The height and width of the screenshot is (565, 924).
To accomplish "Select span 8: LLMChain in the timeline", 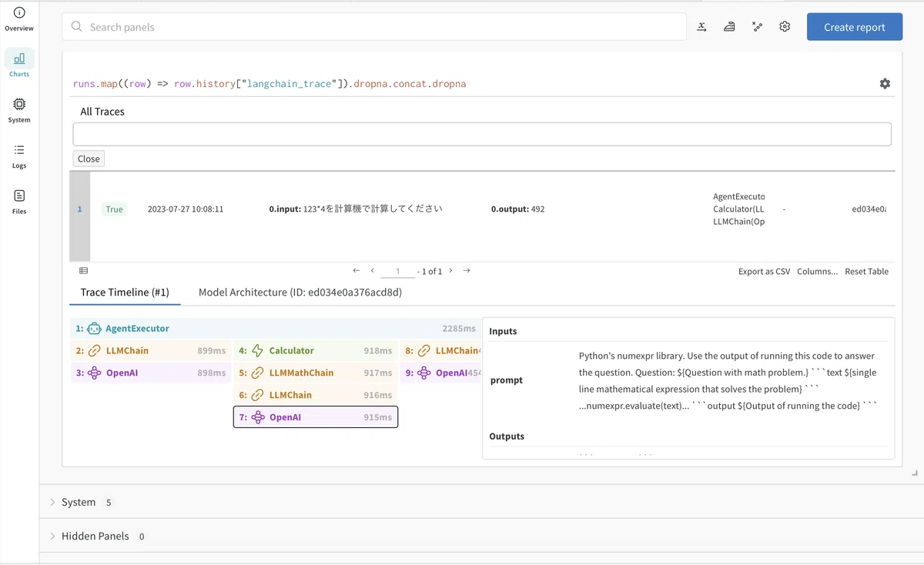I will click(x=441, y=351).
